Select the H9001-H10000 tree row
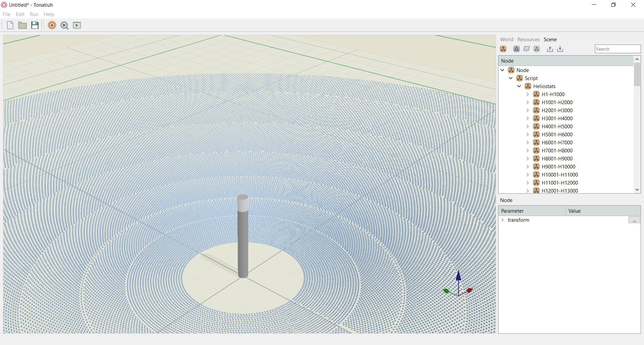 [x=558, y=166]
